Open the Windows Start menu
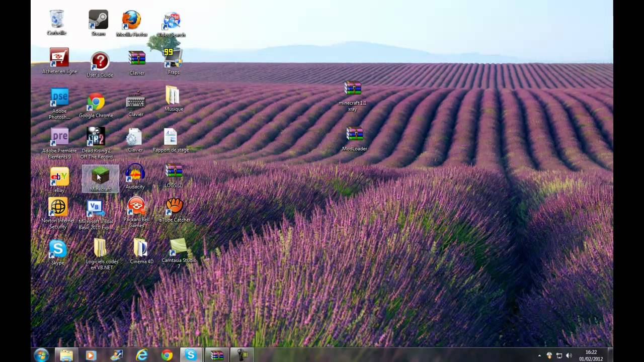The height and width of the screenshot is (362, 644). tap(41, 355)
